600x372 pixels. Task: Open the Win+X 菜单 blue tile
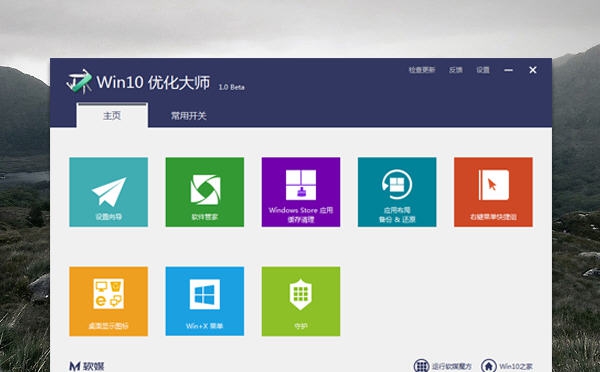(x=205, y=302)
